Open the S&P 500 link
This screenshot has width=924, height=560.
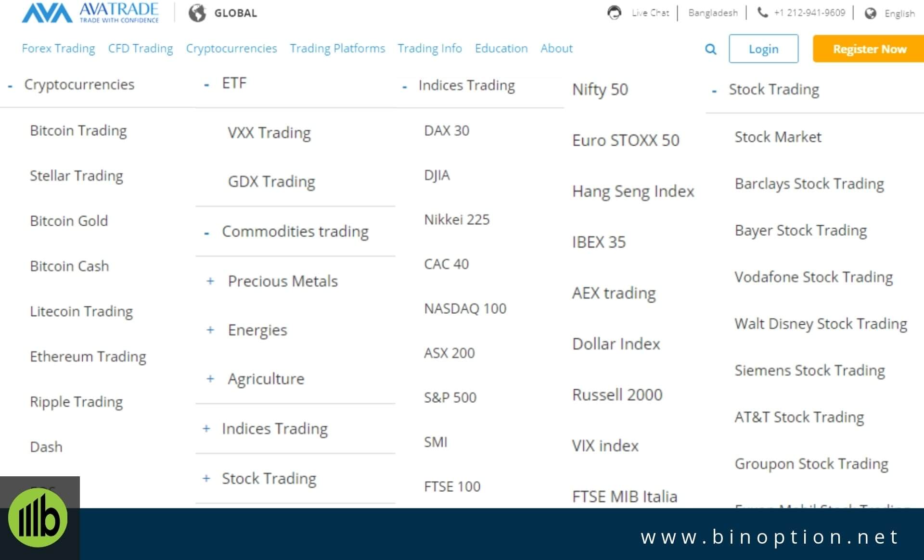pos(450,398)
